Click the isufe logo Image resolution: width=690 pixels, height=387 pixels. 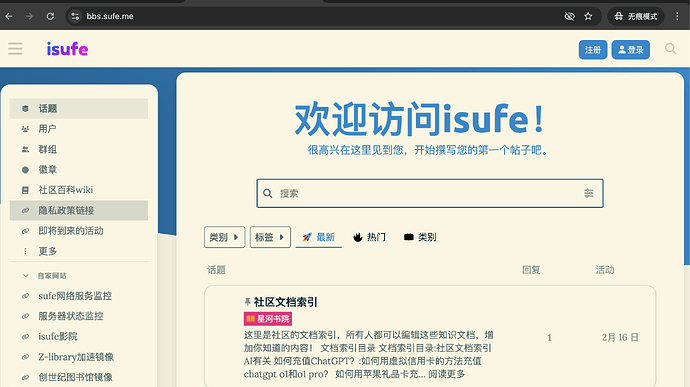point(67,49)
